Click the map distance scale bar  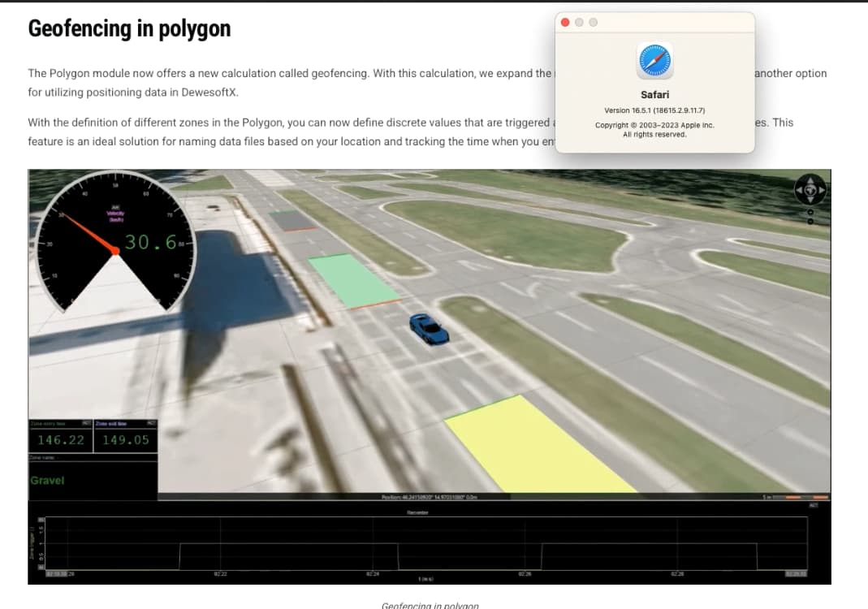tap(801, 496)
